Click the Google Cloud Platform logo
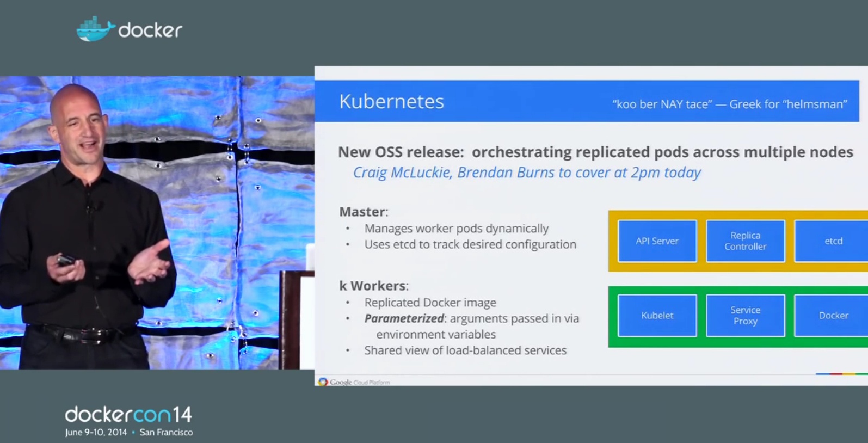 [354, 382]
